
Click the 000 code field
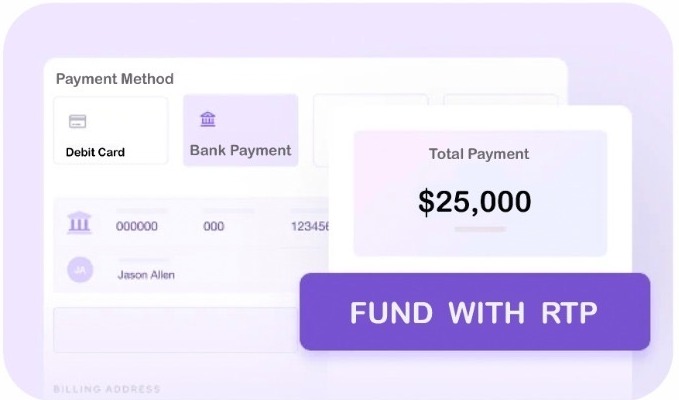(x=214, y=227)
